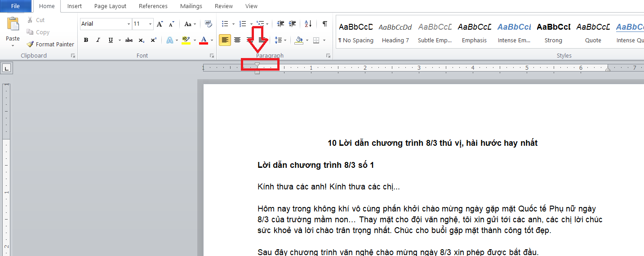The image size is (644, 256).
Task: Switch to the View tab
Action: [x=251, y=6]
